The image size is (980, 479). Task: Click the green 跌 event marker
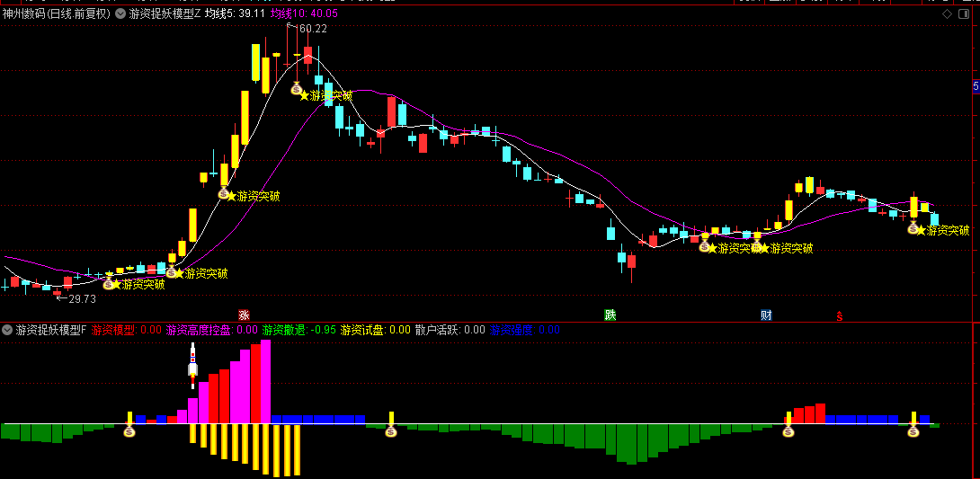[x=610, y=315]
